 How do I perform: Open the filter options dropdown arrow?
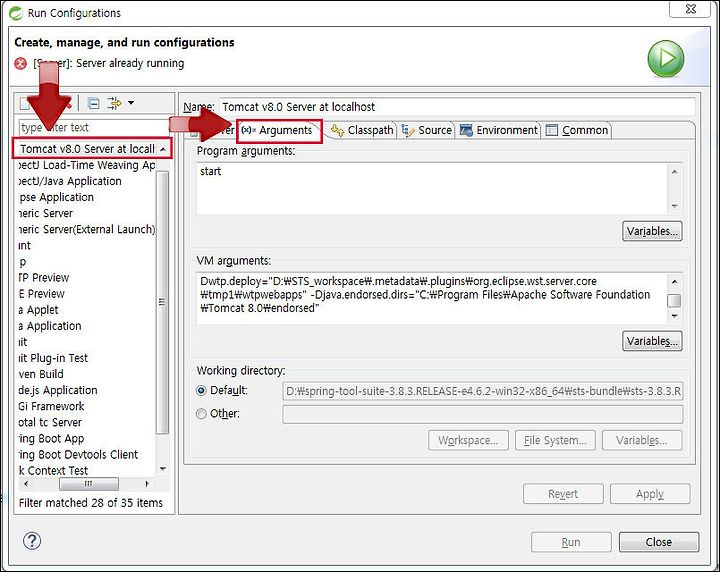[x=131, y=103]
